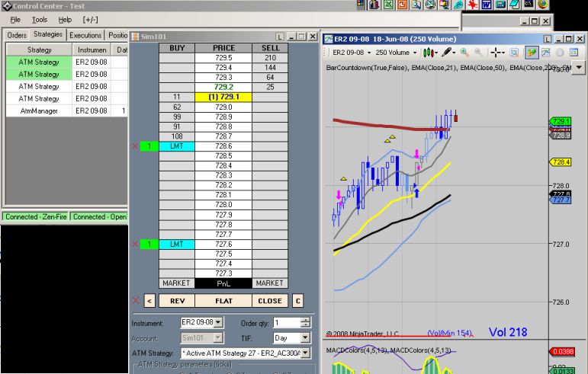Viewport: 588px width, 374px height.
Task: Click the sell MARKET button
Action: pos(270,283)
